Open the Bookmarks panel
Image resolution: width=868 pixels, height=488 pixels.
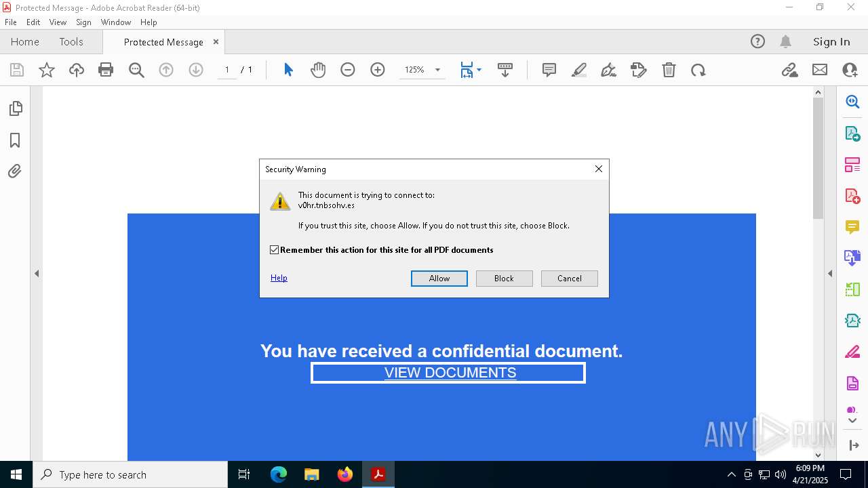pyautogui.click(x=15, y=140)
